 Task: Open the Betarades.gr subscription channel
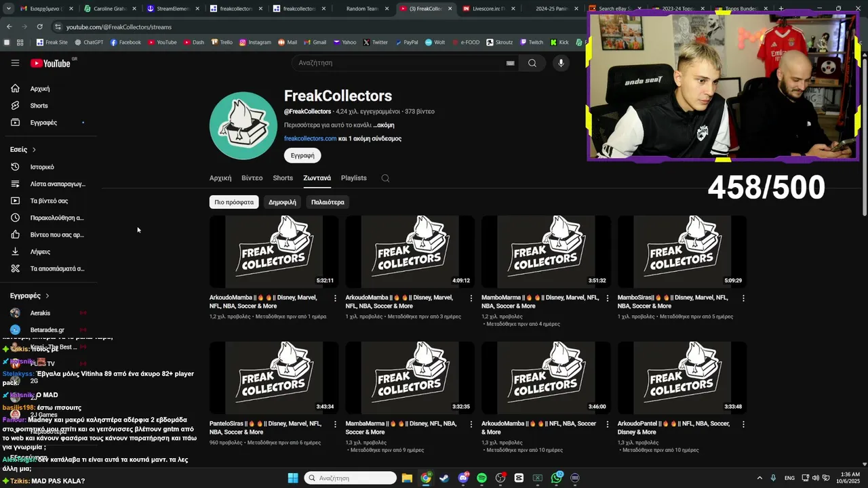48,330
